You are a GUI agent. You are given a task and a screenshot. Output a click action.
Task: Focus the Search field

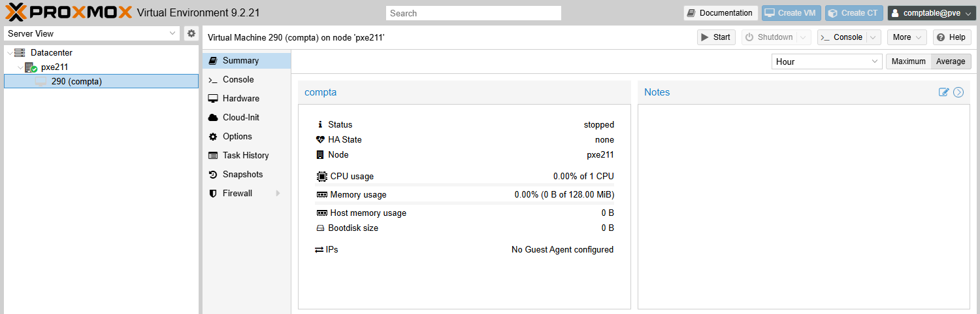tap(474, 13)
